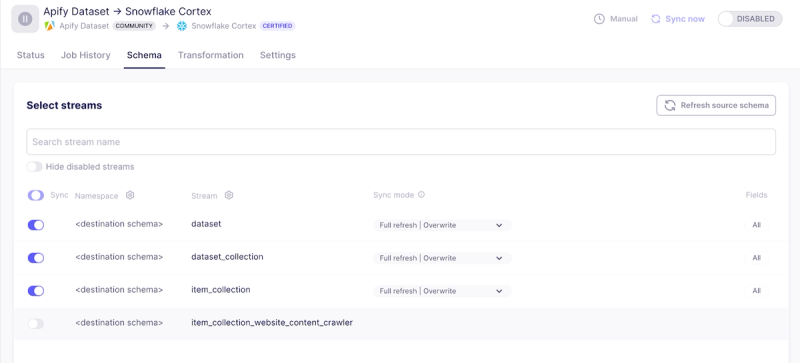
Task: Click the Apify Dataset source logo
Action: pos(49,26)
